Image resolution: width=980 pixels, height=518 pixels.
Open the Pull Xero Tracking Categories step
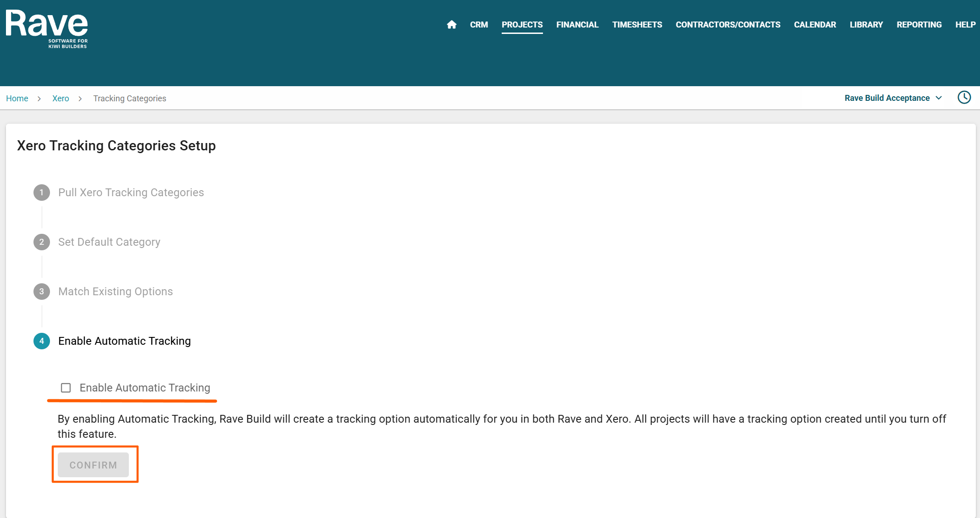pos(131,193)
